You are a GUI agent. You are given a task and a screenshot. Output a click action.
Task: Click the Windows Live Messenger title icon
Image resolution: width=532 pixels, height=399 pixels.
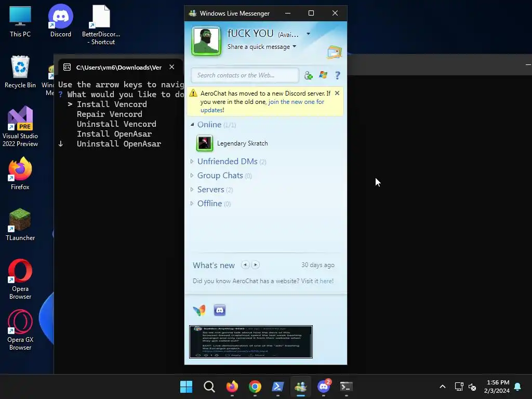coord(193,13)
